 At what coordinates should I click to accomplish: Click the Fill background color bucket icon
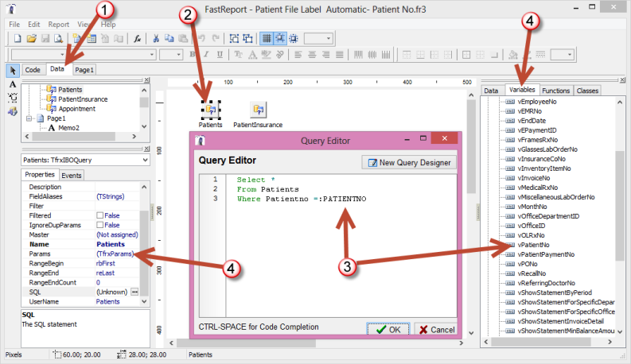click(513, 54)
